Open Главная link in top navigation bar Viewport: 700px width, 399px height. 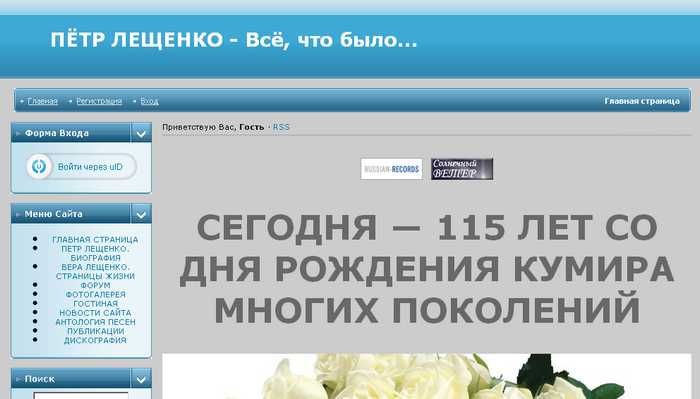click(x=42, y=101)
